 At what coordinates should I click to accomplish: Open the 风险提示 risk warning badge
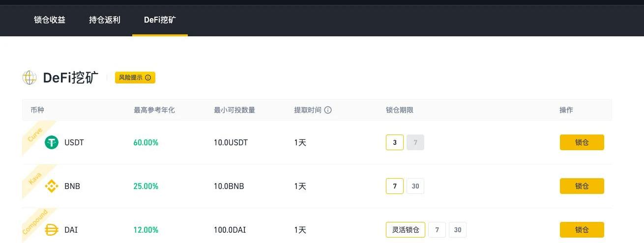pos(135,78)
